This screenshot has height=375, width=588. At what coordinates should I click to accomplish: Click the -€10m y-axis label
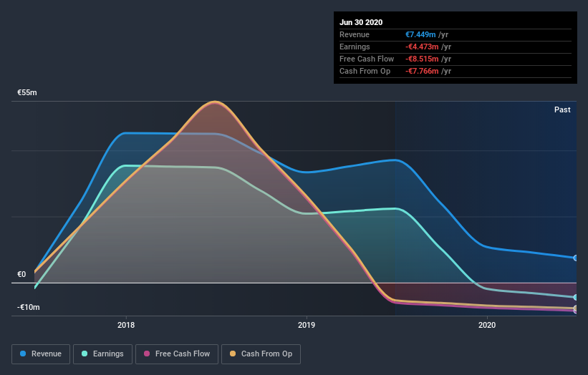click(29, 307)
